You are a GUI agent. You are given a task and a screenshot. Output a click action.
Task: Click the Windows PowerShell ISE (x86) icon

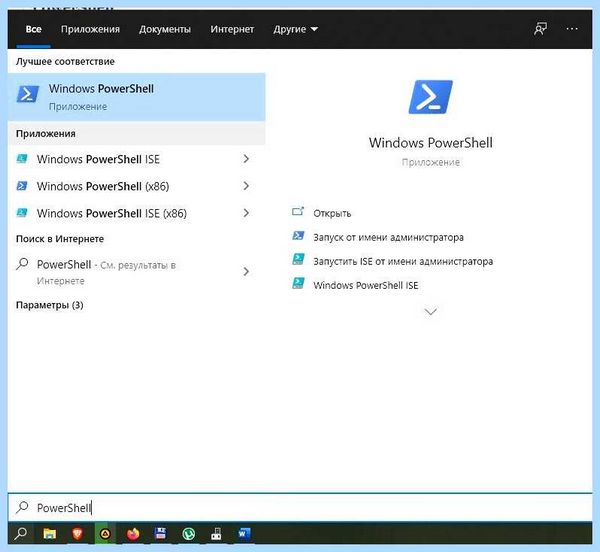[x=22, y=213]
